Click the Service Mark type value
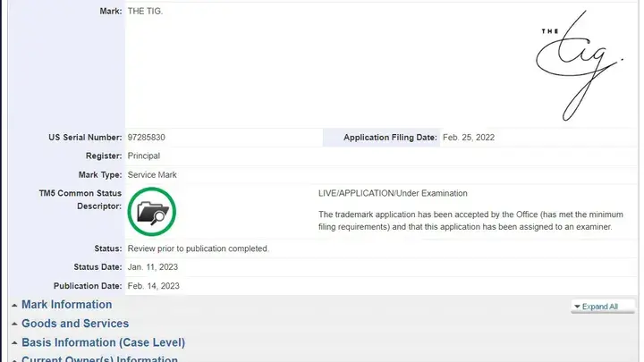Viewport: 644px width, 362px height. click(x=152, y=174)
